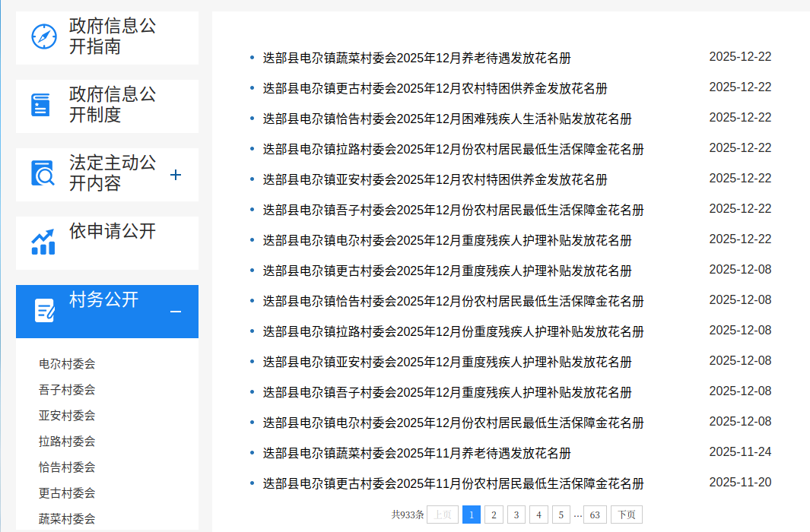The image size is (810, 532).
Task: Go to page 2 of results
Action: (494, 515)
